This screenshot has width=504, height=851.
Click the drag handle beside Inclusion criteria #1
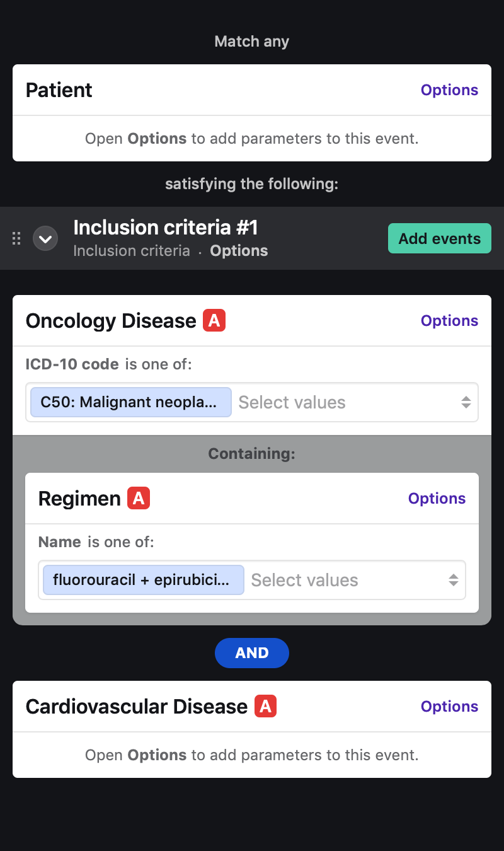pyautogui.click(x=17, y=239)
